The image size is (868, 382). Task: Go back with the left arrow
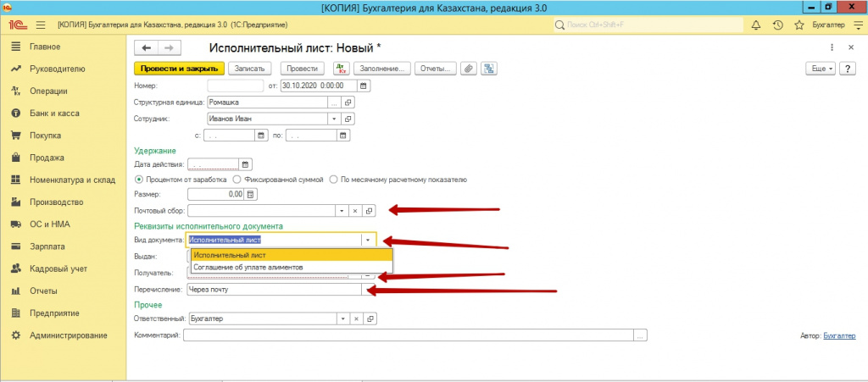coord(146,48)
